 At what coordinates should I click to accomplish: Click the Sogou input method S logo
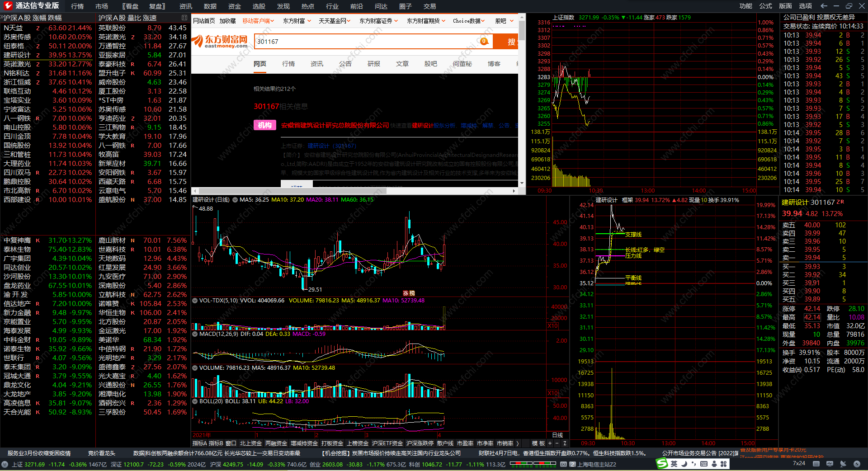662,464
